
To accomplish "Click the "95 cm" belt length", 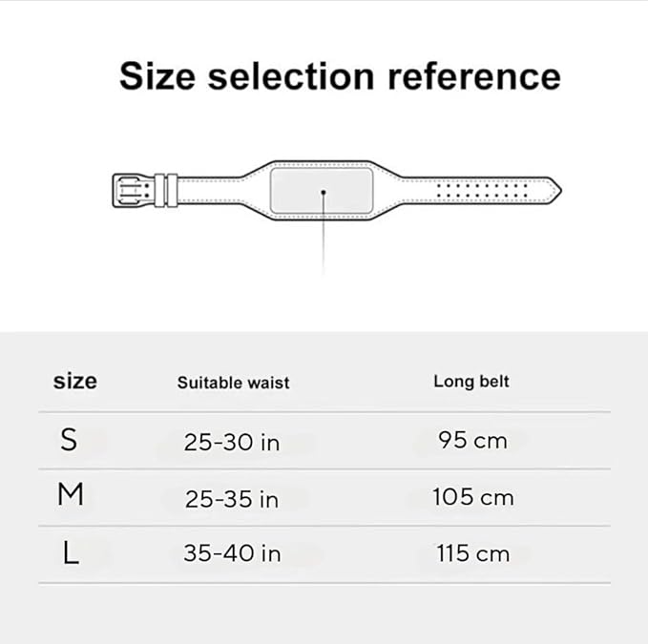I will pos(472,440).
